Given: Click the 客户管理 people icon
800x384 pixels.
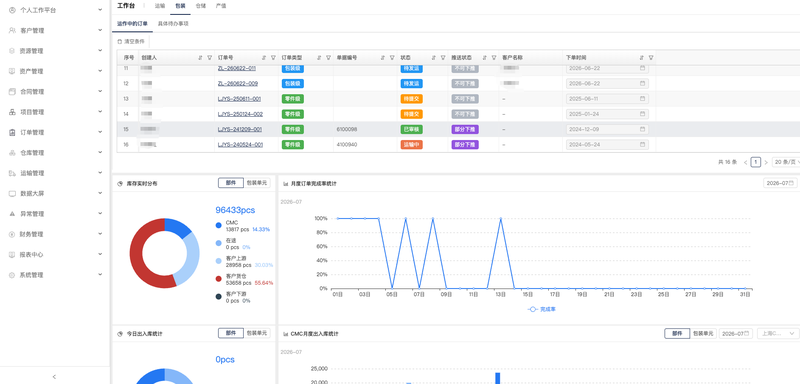Looking at the screenshot, I should point(12,30).
